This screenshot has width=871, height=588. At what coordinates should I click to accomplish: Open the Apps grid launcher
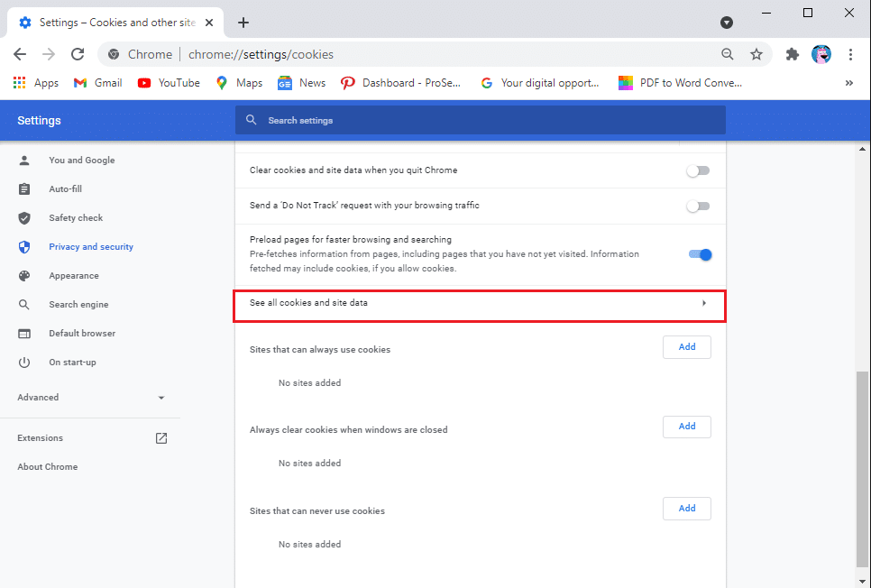pyautogui.click(x=18, y=82)
